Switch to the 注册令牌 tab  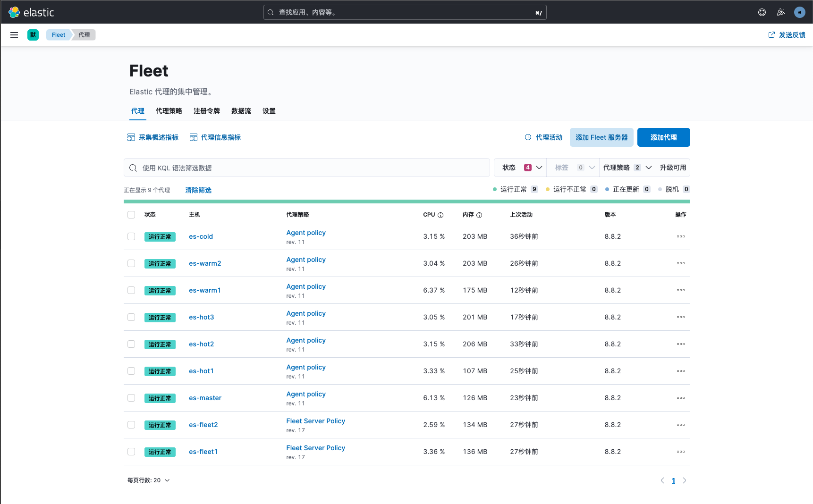pos(207,111)
